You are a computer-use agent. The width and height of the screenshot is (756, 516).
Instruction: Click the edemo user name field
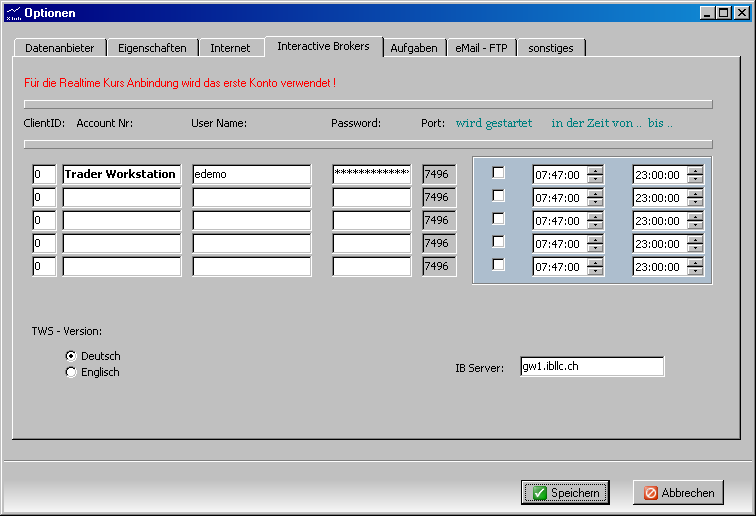point(252,174)
